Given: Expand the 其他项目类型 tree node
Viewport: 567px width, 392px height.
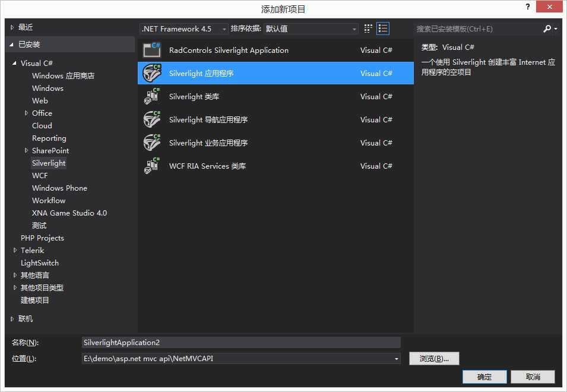Looking at the screenshot, I should pyautogui.click(x=15, y=287).
